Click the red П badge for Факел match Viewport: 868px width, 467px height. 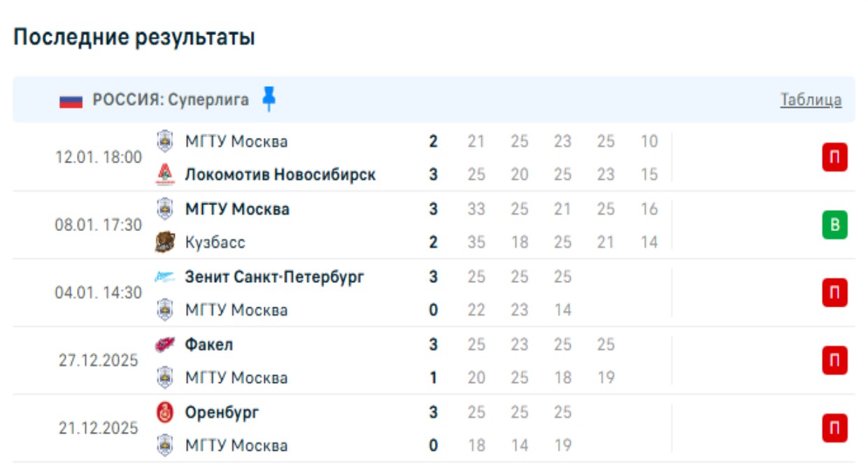(x=834, y=361)
